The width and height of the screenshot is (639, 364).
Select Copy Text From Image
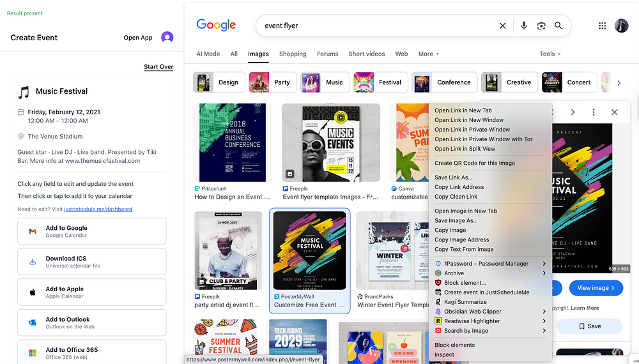click(490, 249)
